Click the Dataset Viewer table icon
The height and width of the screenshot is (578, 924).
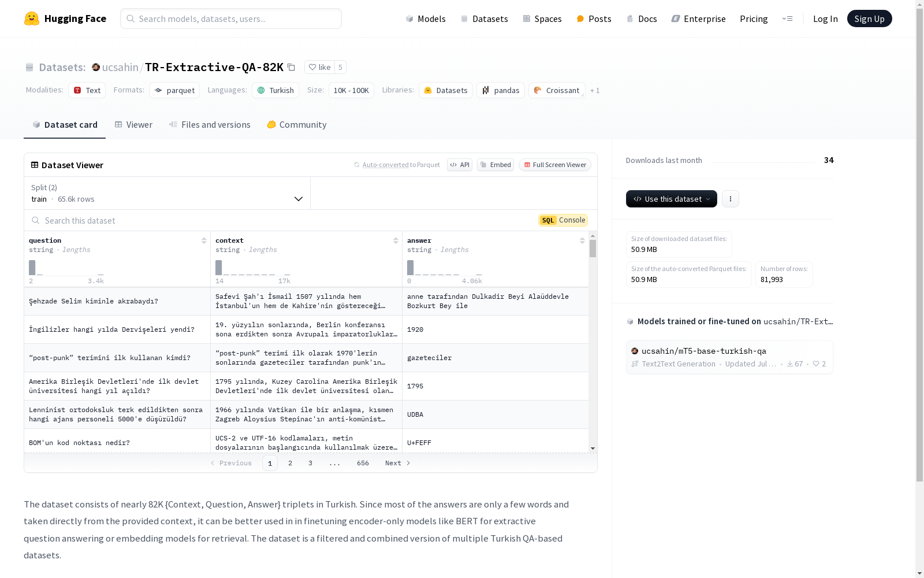point(35,165)
